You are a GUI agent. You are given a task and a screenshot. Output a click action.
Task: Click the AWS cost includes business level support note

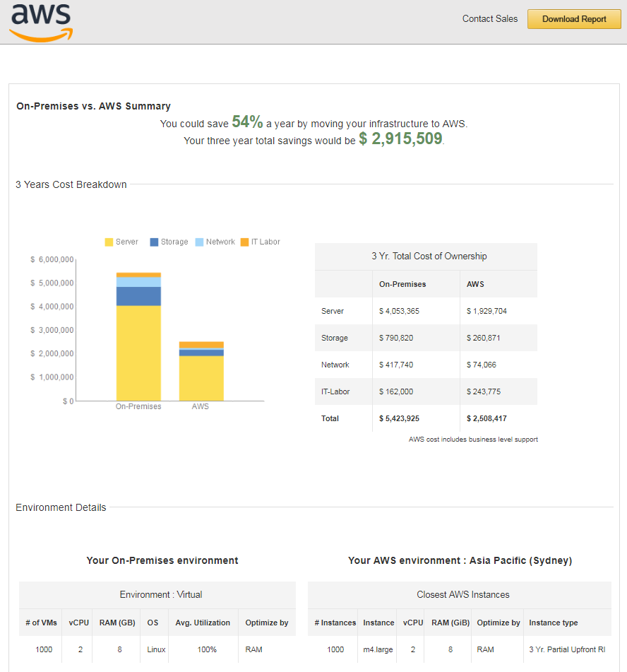(x=473, y=440)
